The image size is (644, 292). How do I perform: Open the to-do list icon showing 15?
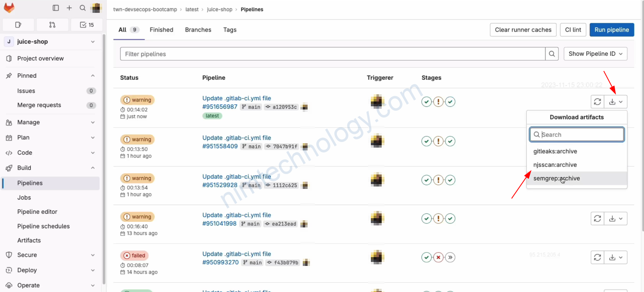click(x=87, y=25)
